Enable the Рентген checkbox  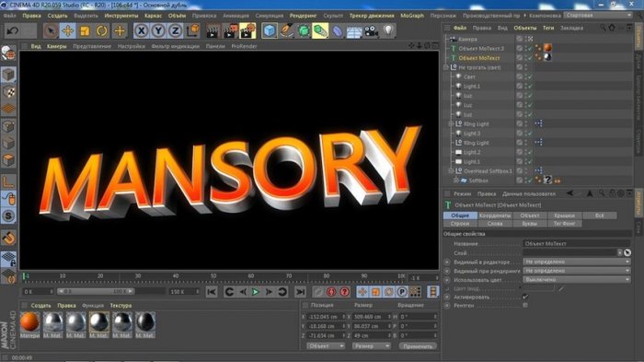525,305
